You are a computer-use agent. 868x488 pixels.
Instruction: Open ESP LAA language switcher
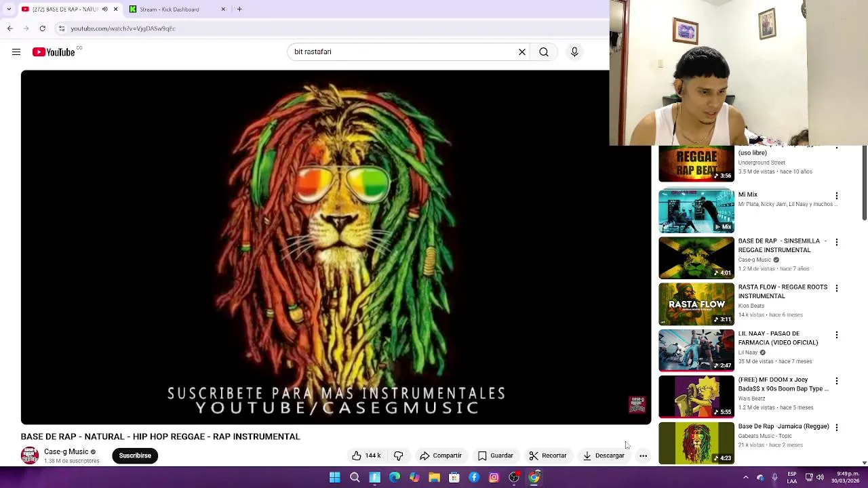tap(792, 477)
